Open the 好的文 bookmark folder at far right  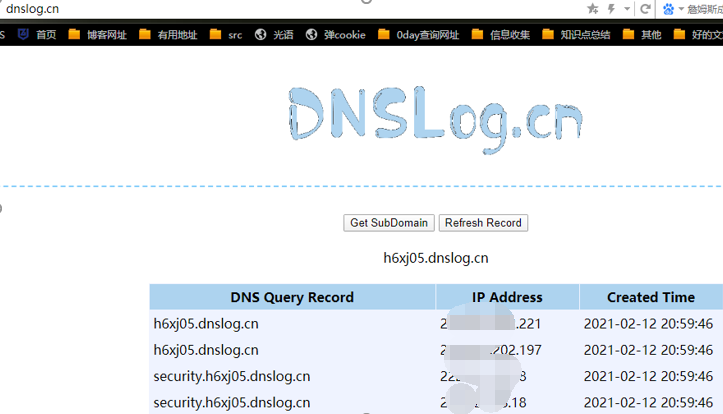[698, 35]
